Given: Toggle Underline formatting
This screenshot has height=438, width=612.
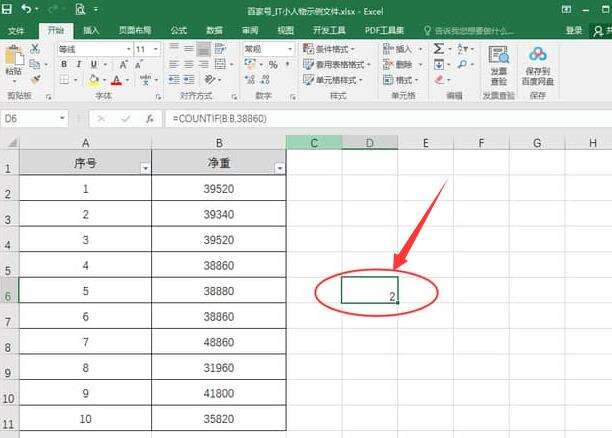Looking at the screenshot, I should coord(94,64).
